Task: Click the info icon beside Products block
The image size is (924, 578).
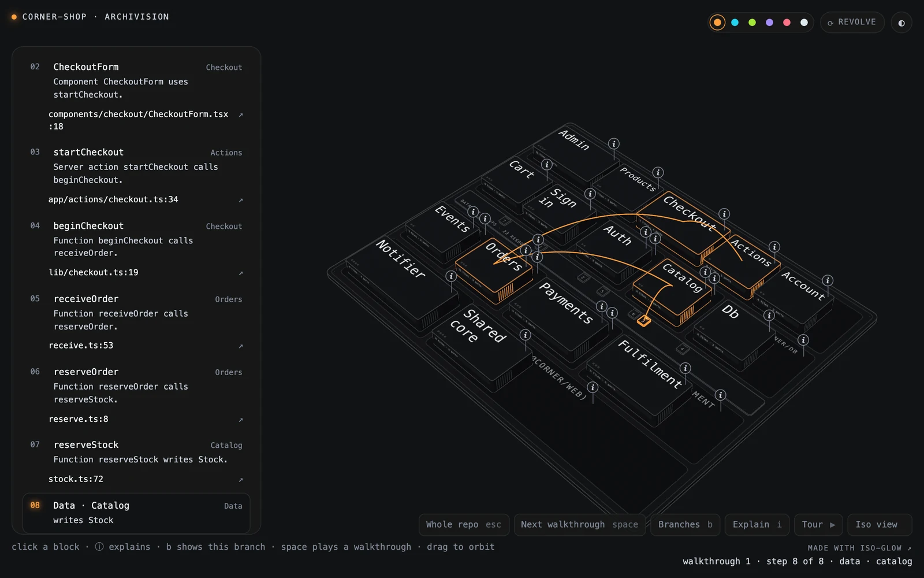Action: [658, 172]
